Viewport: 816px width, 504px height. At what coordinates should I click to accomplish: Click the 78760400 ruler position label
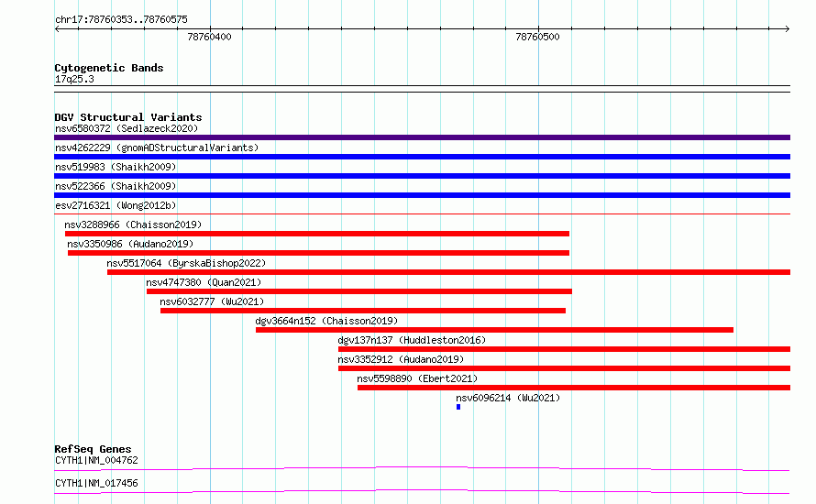[210, 37]
